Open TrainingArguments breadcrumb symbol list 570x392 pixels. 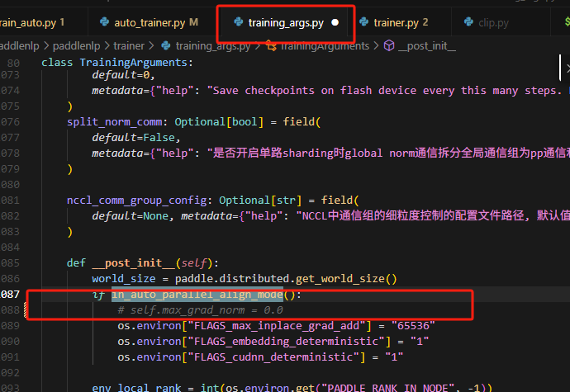pos(325,46)
